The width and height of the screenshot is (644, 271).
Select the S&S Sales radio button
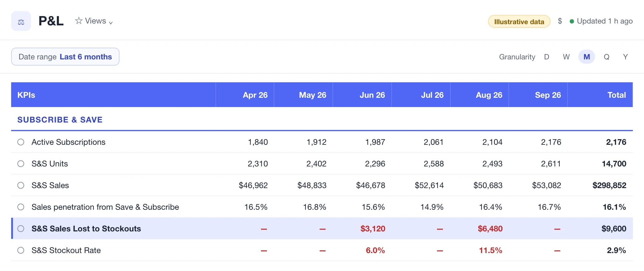pos(21,185)
